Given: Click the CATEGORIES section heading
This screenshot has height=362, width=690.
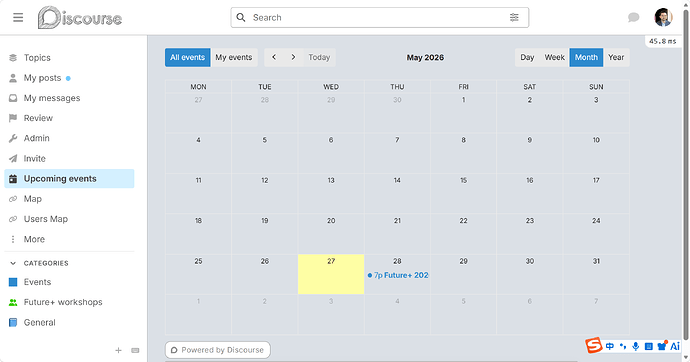Looking at the screenshot, I should [46, 263].
